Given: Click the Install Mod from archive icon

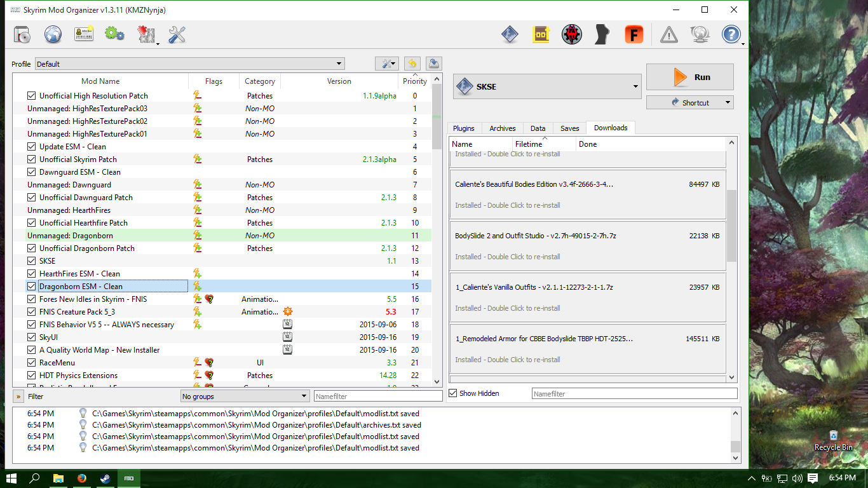Looking at the screenshot, I should [22, 34].
